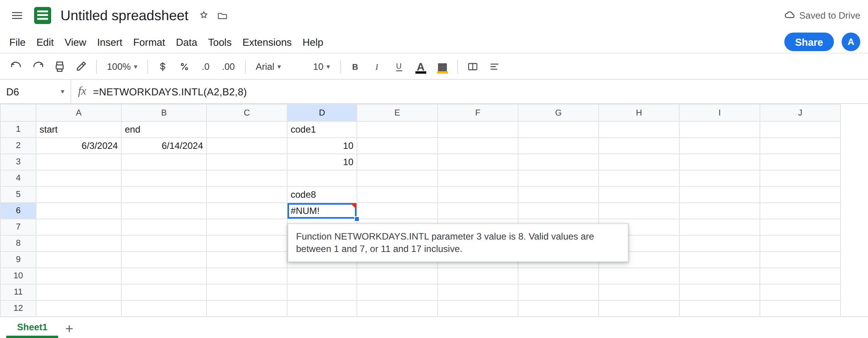Open the Insert menu
This screenshot has width=868, height=338.
coord(110,42)
